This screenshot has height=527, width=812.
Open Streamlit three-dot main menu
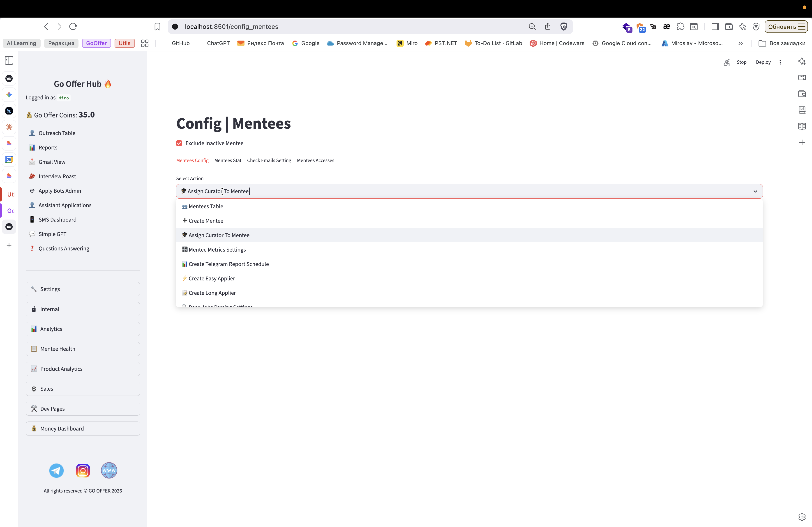tap(780, 62)
